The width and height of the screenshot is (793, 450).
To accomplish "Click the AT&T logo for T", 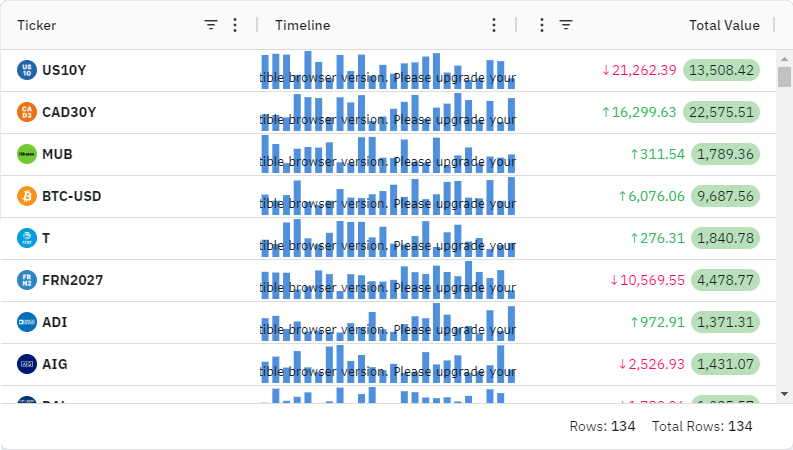I will click(27, 238).
